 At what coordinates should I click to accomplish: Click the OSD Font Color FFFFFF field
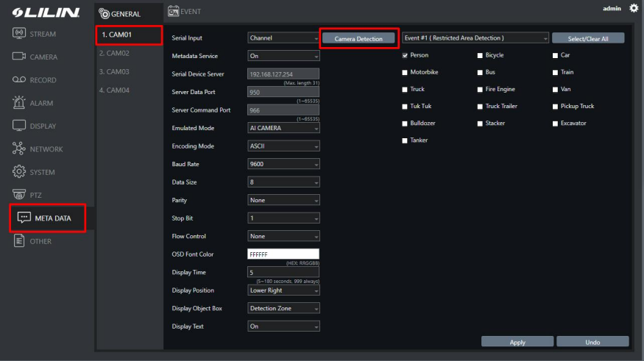[x=283, y=254]
